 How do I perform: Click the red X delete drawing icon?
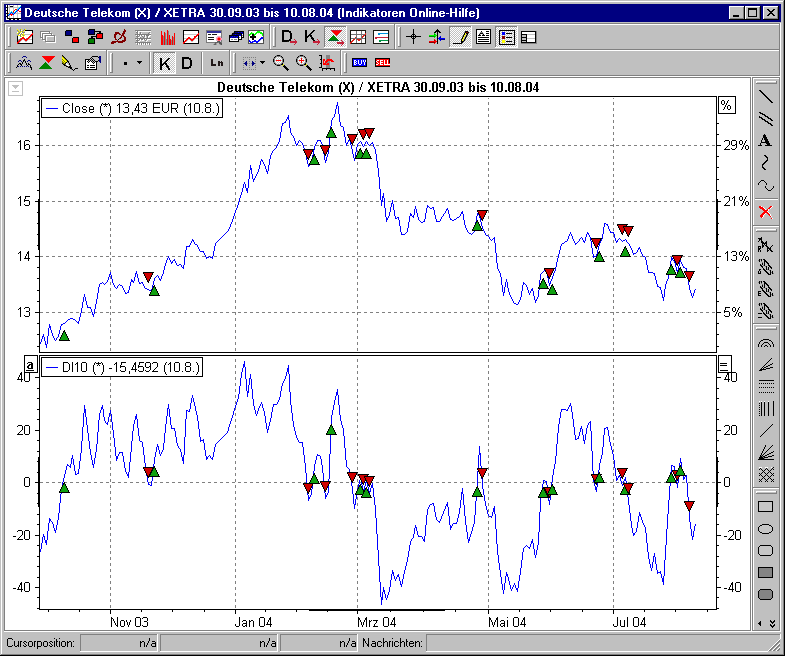pos(765,211)
